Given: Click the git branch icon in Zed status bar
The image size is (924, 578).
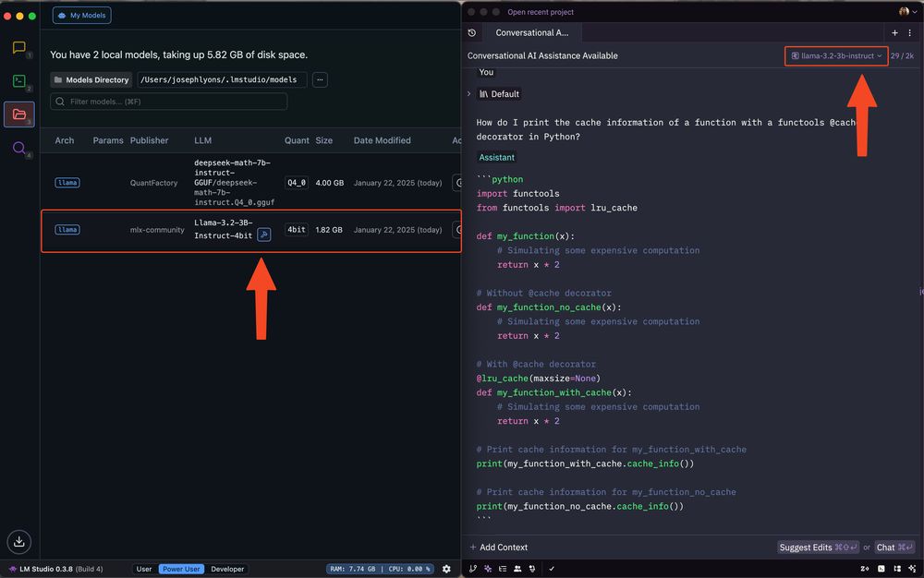Looking at the screenshot, I should (x=472, y=569).
